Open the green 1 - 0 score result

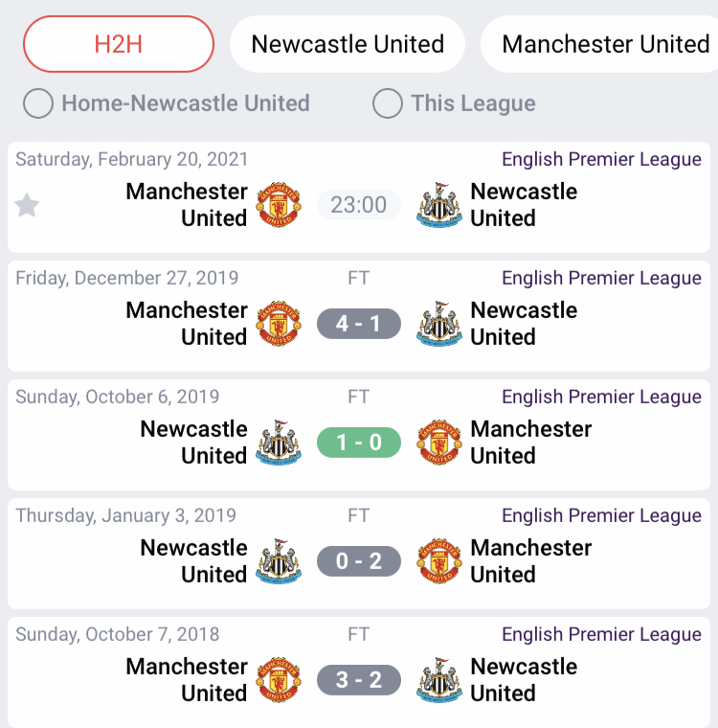click(x=359, y=443)
